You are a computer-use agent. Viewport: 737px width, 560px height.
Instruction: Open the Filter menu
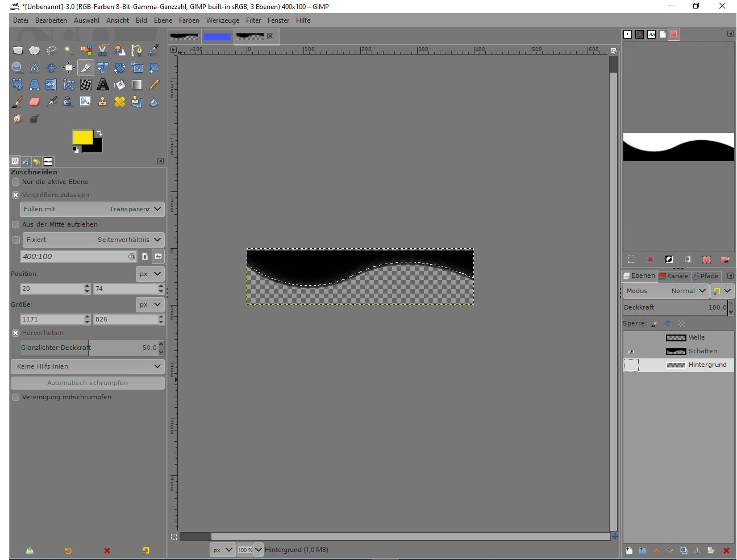coord(253,20)
